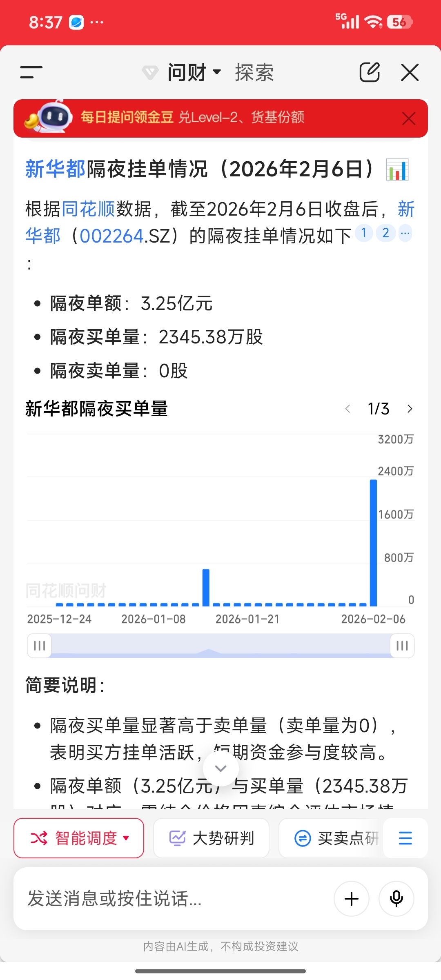Tap the 内容由AI生成 disclaimer text
441x980 pixels.
220,947
